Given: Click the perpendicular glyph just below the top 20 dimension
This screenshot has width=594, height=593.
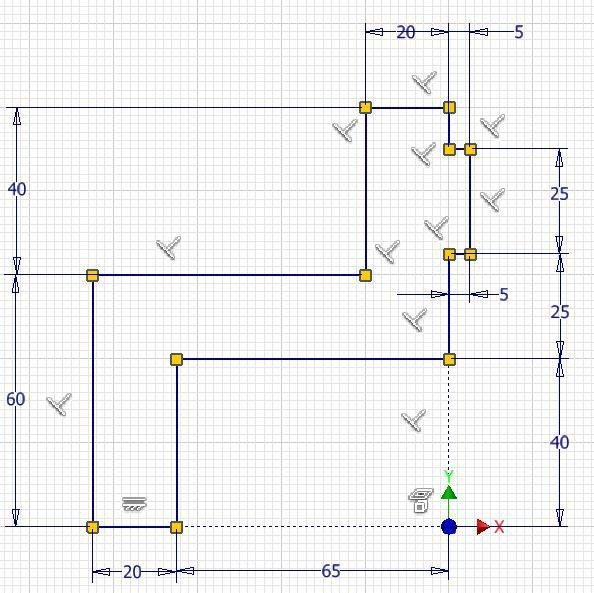Looking at the screenshot, I should pos(424,82).
